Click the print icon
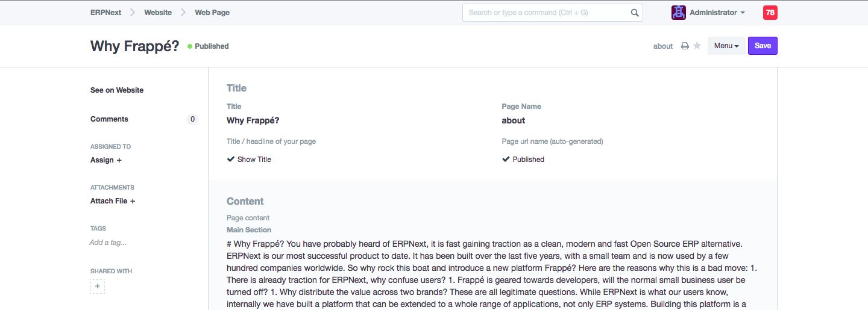Viewport: 868px width, 310px height. (685, 46)
